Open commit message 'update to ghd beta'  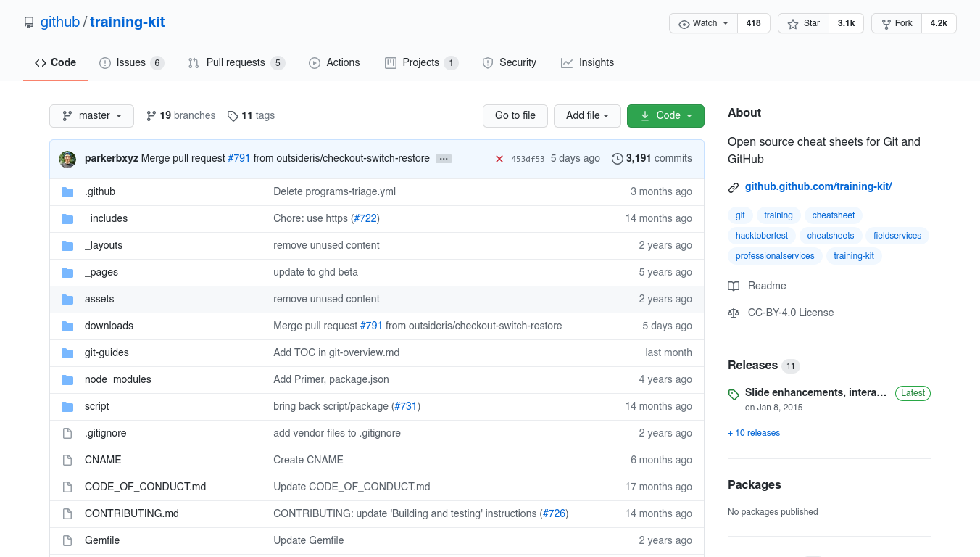[x=315, y=272]
